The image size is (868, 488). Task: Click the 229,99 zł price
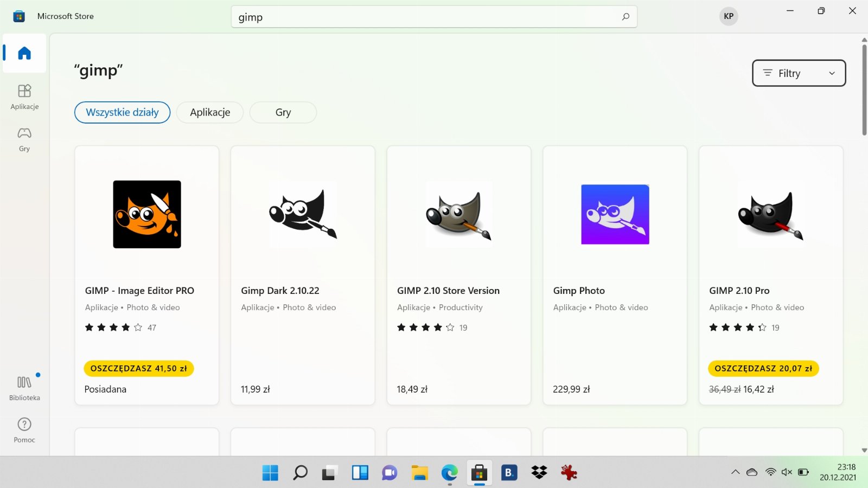571,389
